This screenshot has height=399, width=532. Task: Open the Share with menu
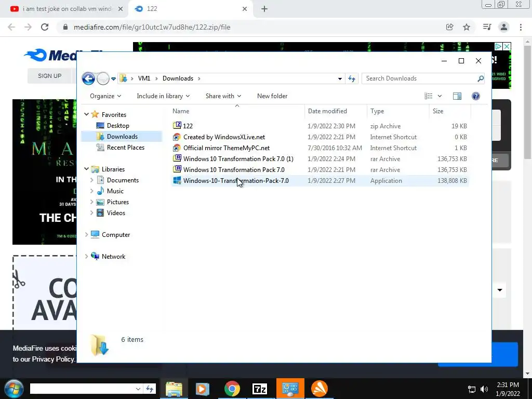pos(223,96)
